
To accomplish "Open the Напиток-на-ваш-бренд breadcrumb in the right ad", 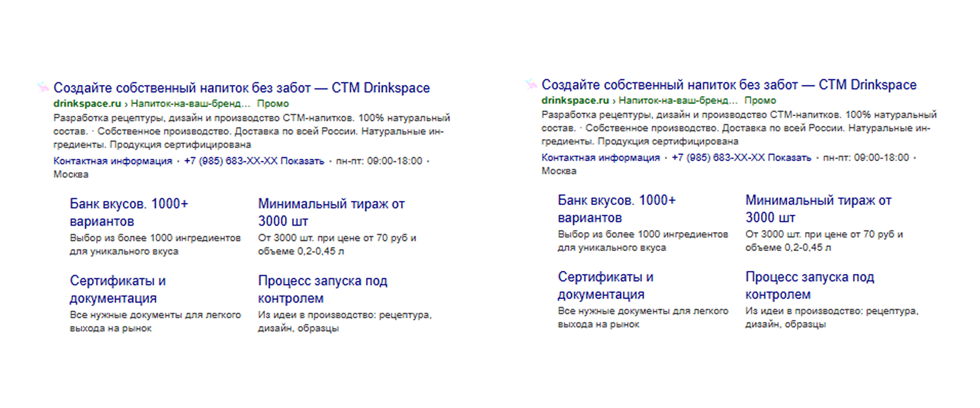I will tap(678, 100).
